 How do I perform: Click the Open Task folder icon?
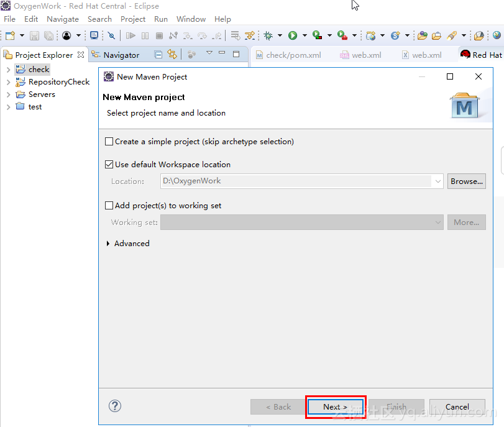(436, 35)
